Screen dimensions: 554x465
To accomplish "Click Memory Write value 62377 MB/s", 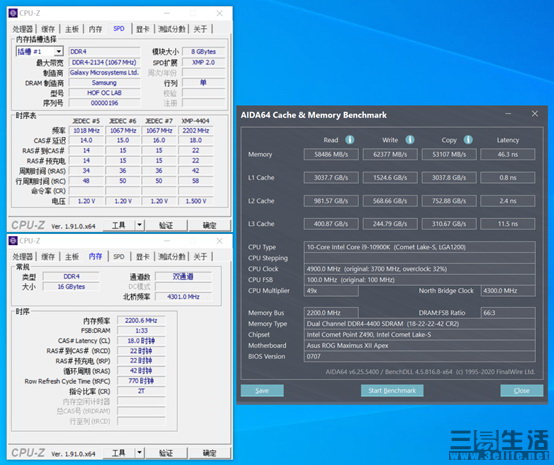I will tap(390, 154).
